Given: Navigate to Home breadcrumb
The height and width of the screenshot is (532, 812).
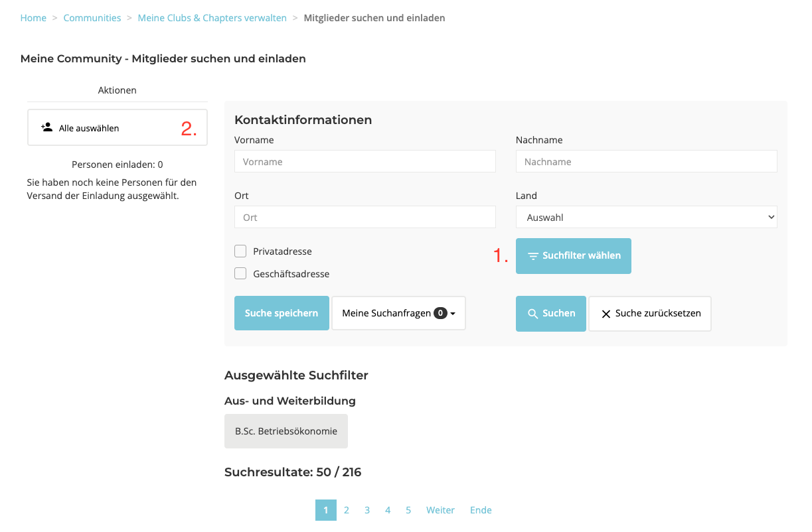Looking at the screenshot, I should (33, 18).
